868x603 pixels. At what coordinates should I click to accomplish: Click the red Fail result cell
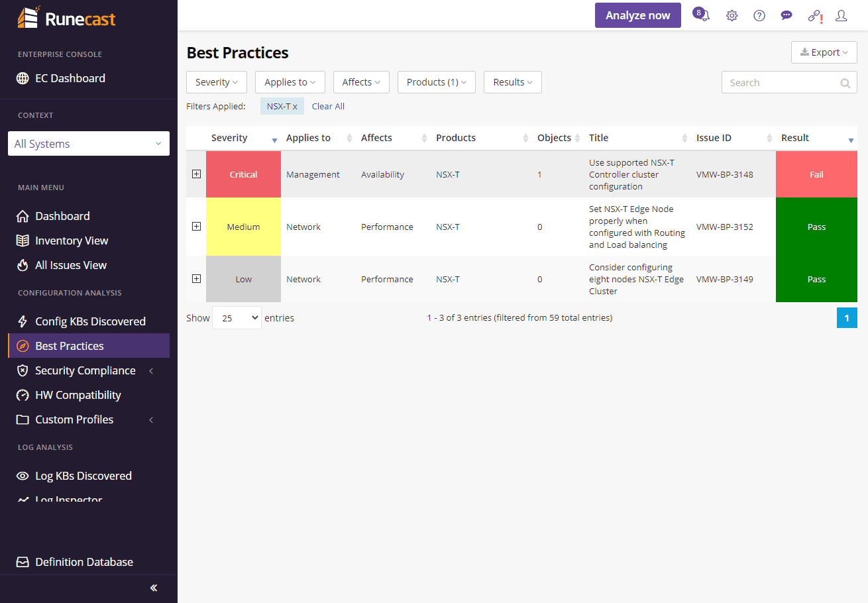(816, 174)
